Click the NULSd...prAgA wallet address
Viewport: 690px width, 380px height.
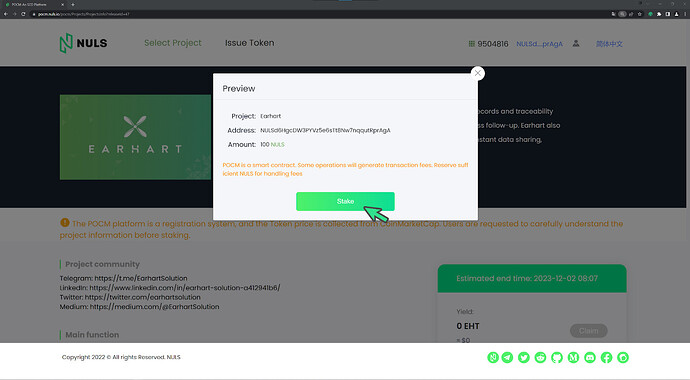click(x=540, y=44)
